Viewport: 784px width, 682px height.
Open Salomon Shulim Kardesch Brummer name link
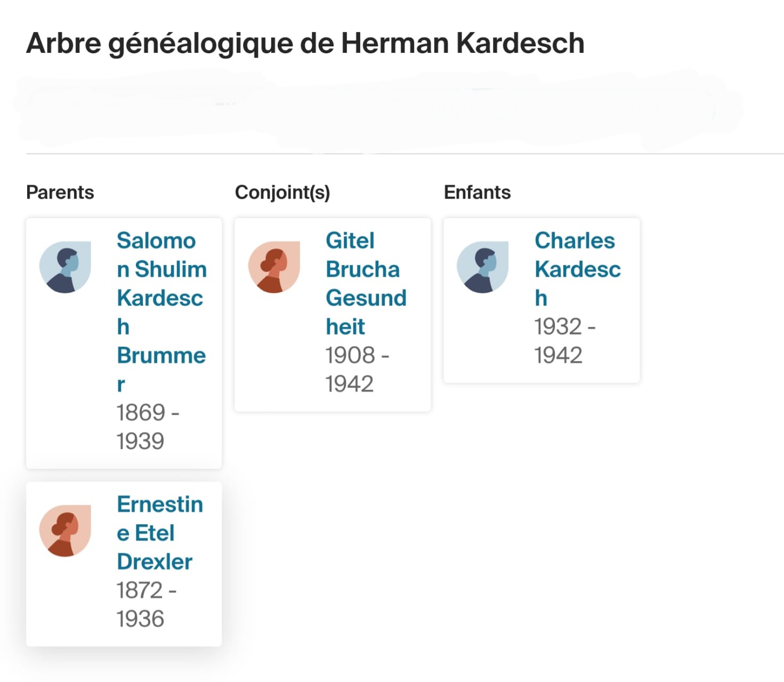161,312
